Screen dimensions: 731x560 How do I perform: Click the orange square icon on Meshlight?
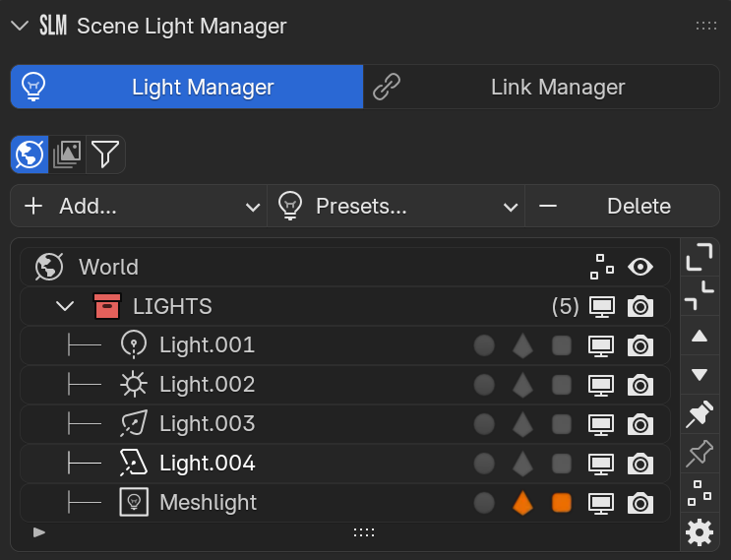[562, 503]
